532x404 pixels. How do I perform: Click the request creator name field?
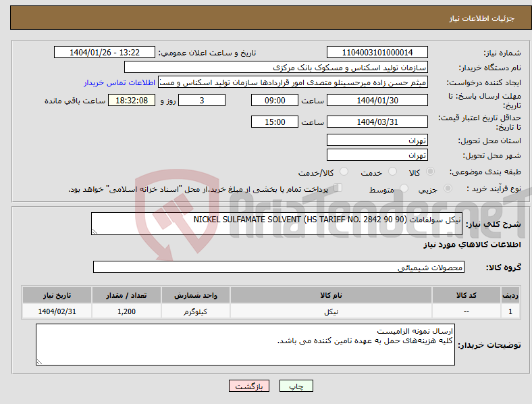(293, 82)
